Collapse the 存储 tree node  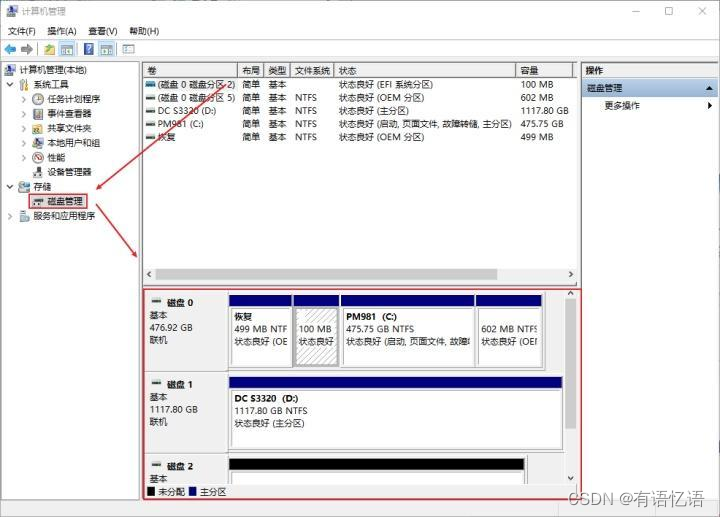tap(10, 187)
